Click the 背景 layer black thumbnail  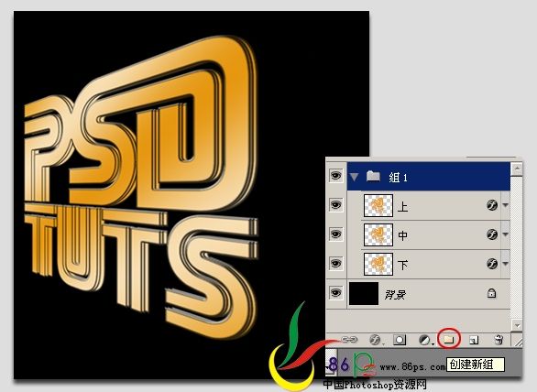click(x=364, y=293)
